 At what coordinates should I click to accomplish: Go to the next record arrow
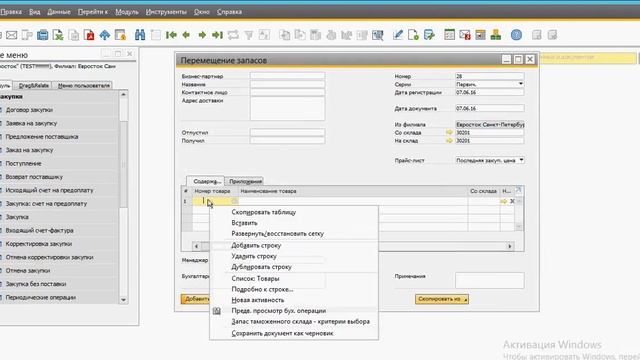pyautogui.click(x=202, y=35)
